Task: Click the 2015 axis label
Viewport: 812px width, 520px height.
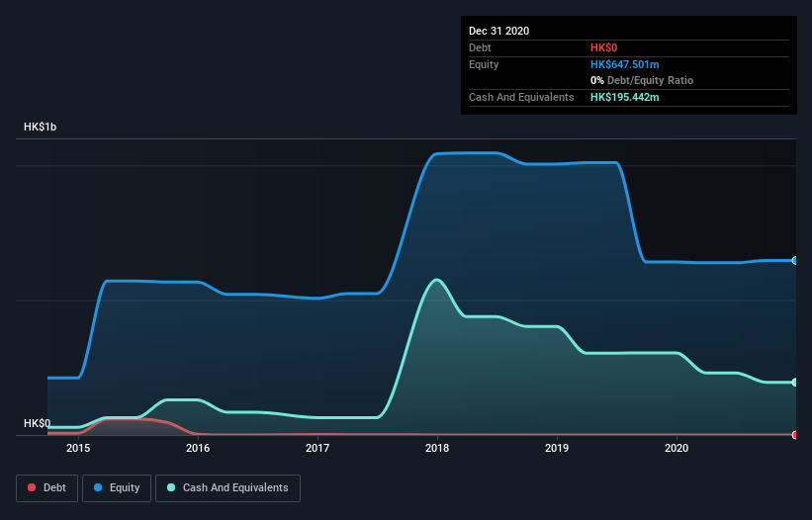Action: click(x=78, y=448)
